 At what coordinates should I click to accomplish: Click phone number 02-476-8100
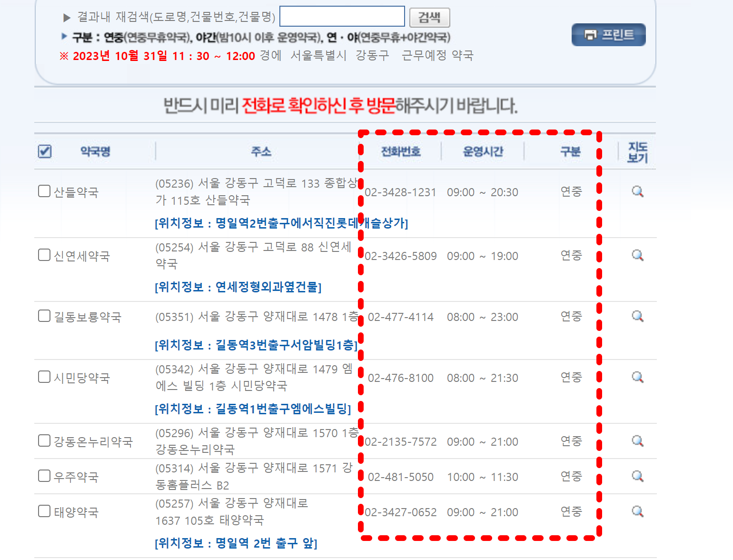[x=401, y=378]
